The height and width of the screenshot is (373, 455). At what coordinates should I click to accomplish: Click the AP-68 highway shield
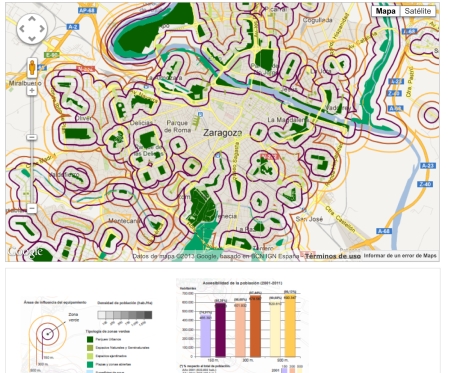tap(87, 11)
